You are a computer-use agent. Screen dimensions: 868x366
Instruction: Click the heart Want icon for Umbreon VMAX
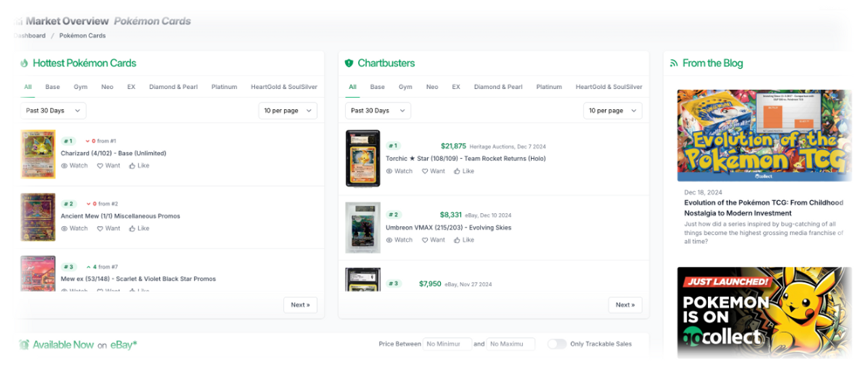coord(425,240)
